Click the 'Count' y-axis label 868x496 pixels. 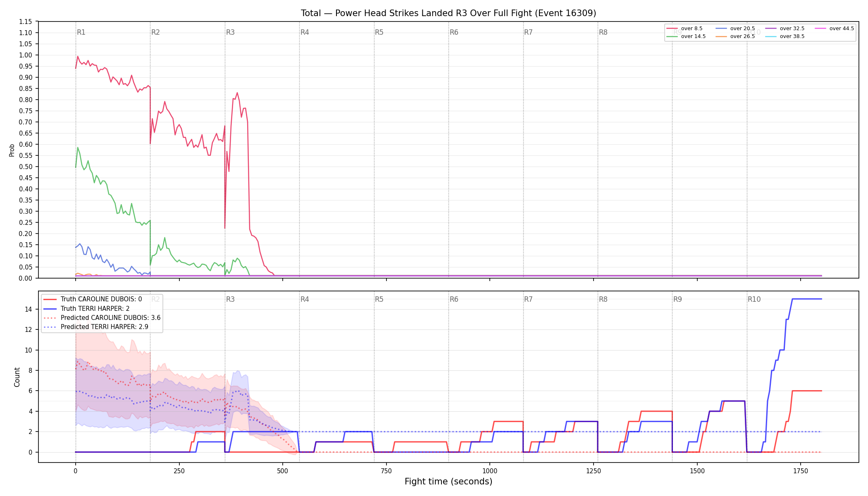click(17, 377)
